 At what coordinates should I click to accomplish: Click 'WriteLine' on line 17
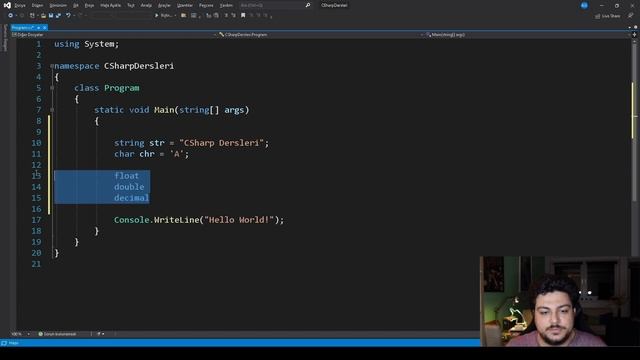[176, 220]
